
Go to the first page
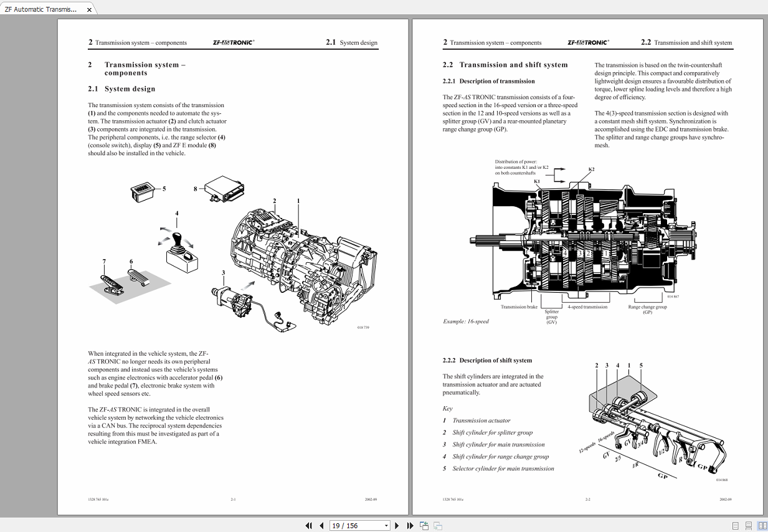coord(308,526)
